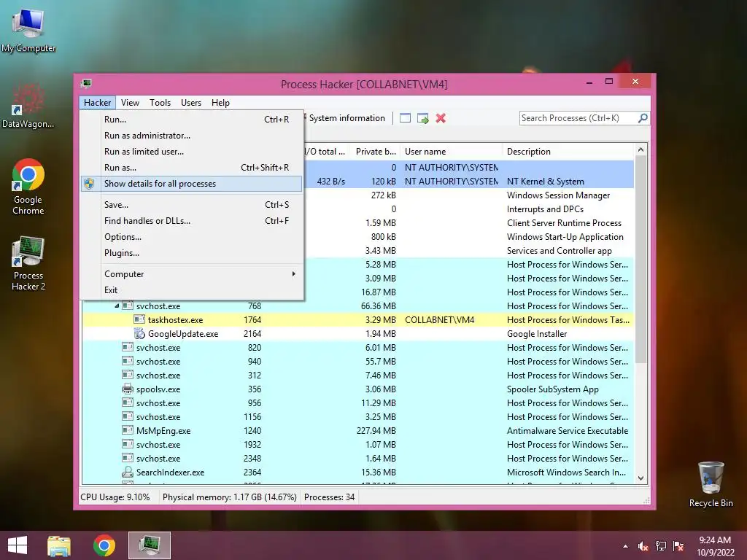Open the DataWagon desktop shortcut
This screenshot has height=560, width=747.
point(28,106)
